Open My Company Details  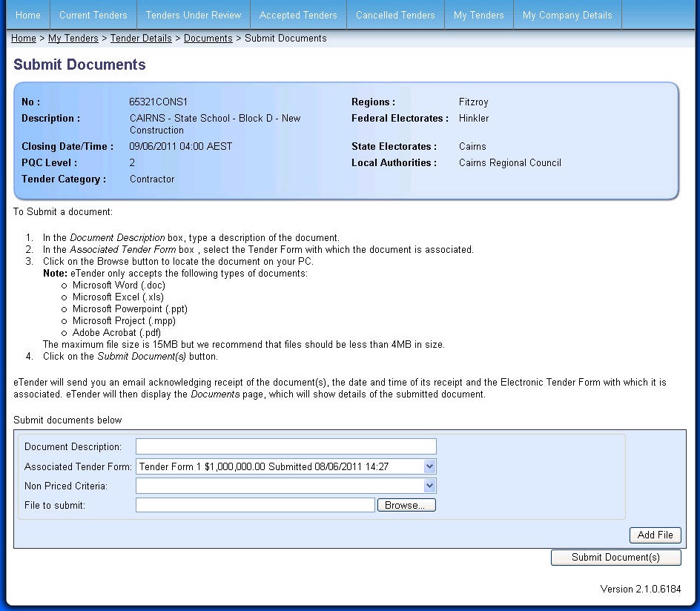567,14
